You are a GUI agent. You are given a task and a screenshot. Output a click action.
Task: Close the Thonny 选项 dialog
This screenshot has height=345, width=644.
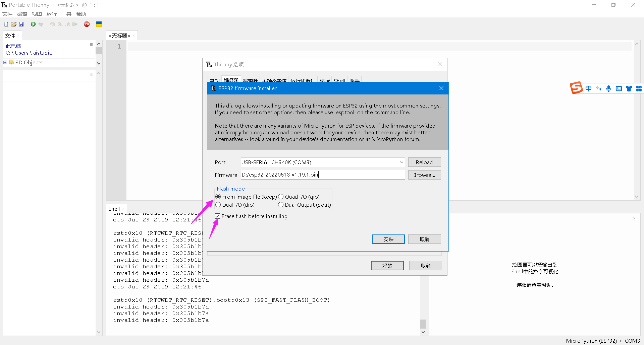point(440,64)
